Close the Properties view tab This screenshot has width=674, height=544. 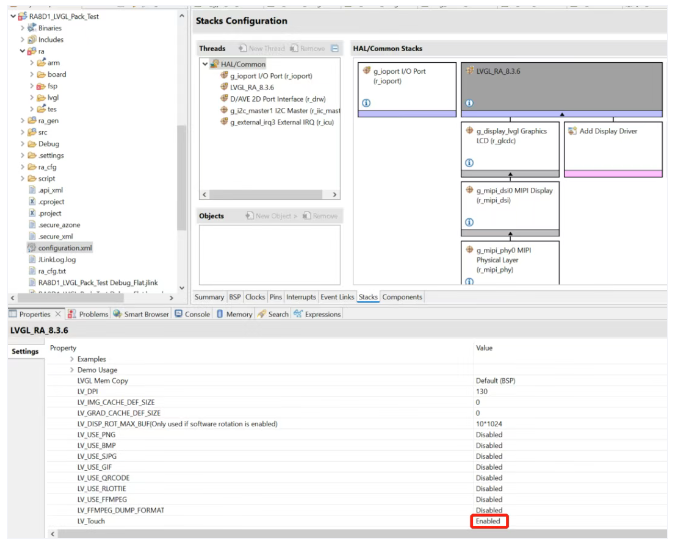tap(58, 314)
